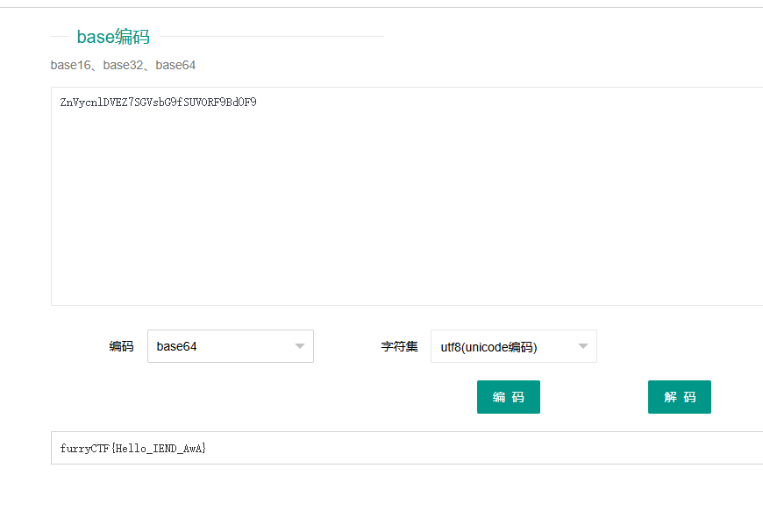Select base64 from the subtitle list
Image resolution: width=763 pixels, height=532 pixels.
tap(175, 65)
